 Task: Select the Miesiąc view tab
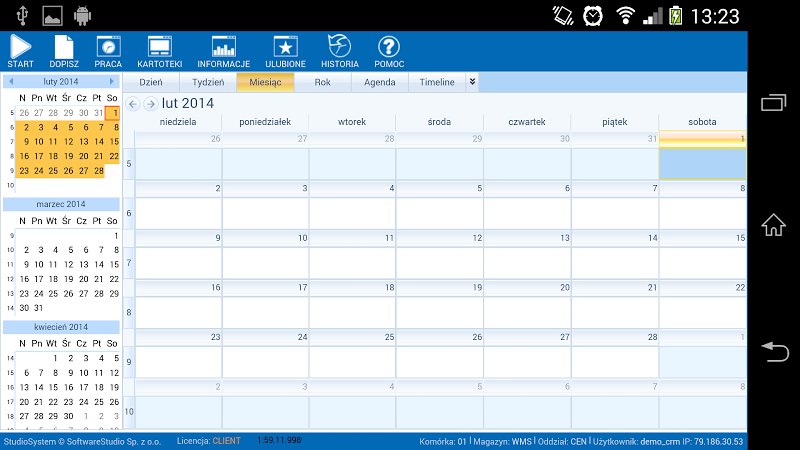(265, 82)
